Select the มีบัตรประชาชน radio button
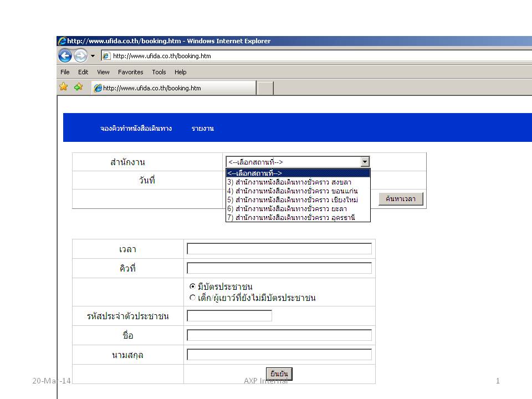 click(x=192, y=287)
